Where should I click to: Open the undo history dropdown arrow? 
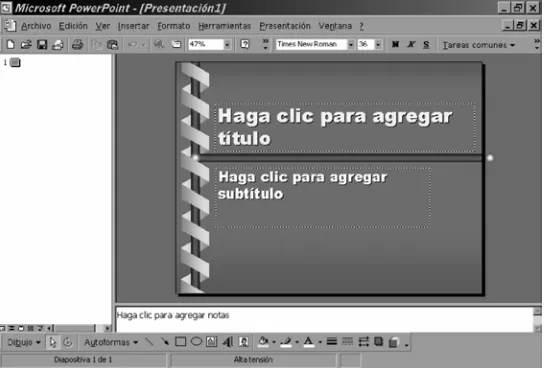[143, 45]
